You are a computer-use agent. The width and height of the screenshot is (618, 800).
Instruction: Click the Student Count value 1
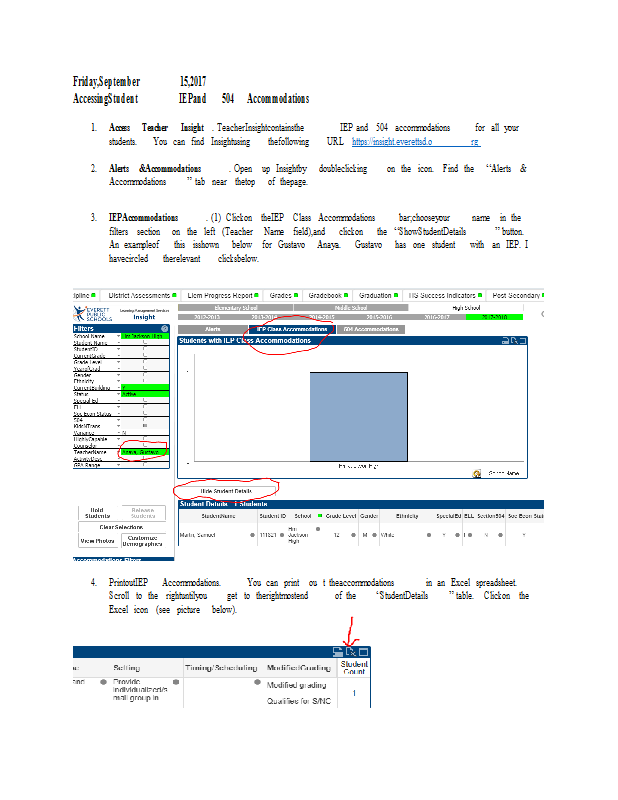(354, 693)
